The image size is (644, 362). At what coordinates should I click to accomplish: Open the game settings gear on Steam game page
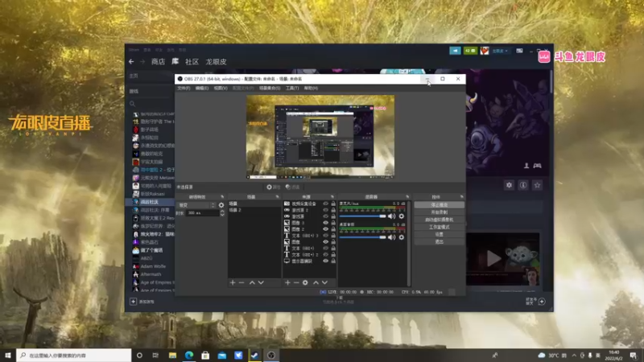(x=509, y=185)
